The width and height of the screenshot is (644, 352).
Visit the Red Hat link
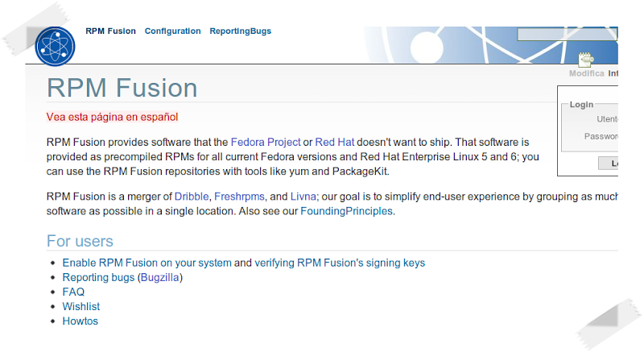coord(334,142)
